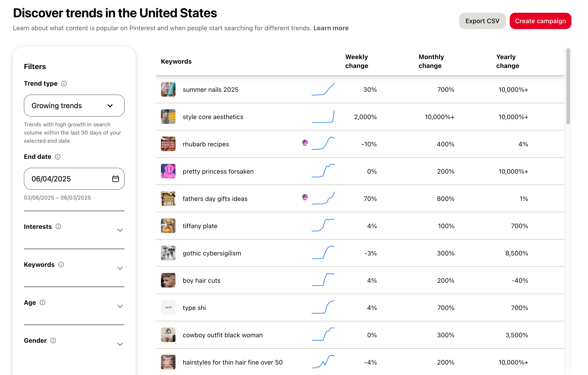Click the calendar icon in the date field
Image resolution: width=588 pixels, height=375 pixels.
coord(115,179)
